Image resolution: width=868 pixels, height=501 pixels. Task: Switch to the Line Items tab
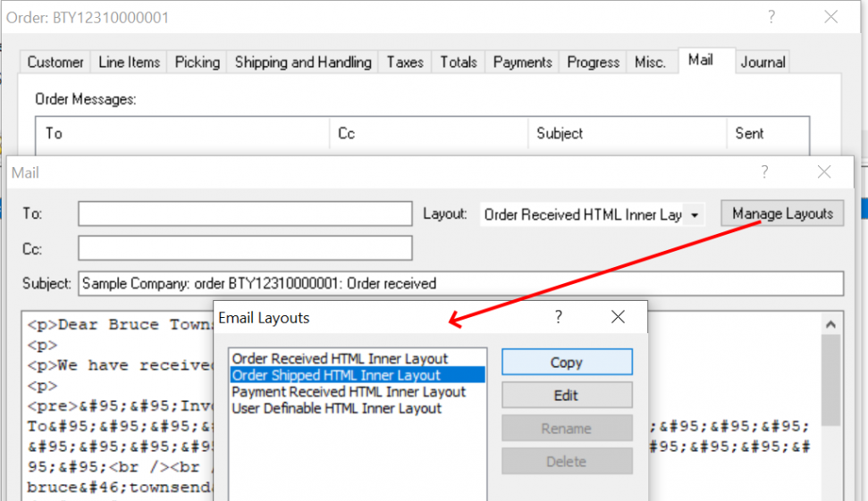pyautogui.click(x=129, y=62)
